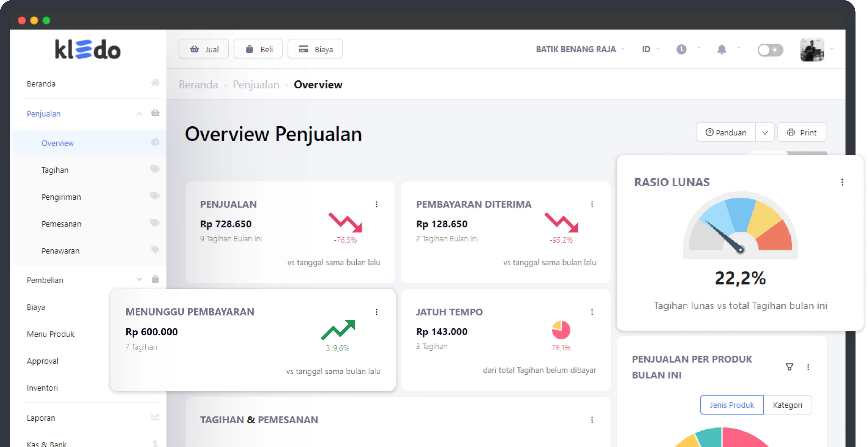
Task: Open the recent activity clock icon
Action: (x=681, y=50)
